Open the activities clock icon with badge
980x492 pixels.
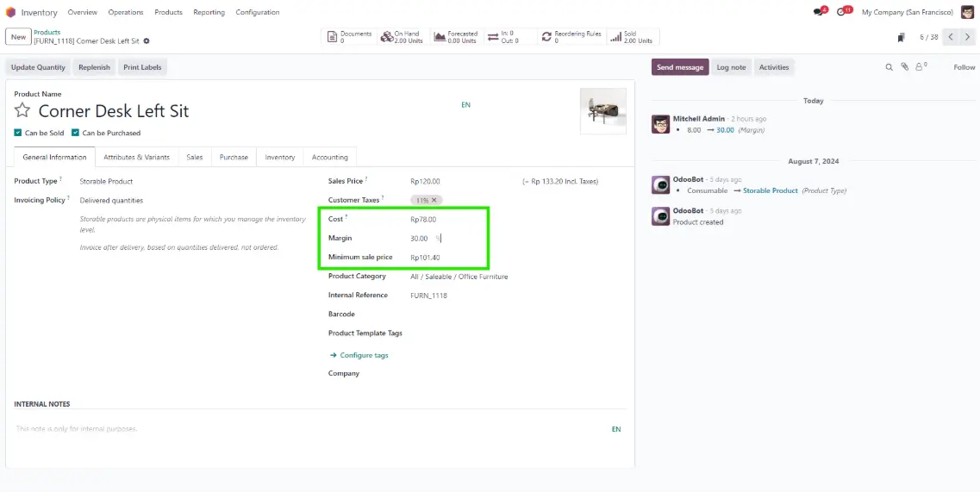click(842, 13)
